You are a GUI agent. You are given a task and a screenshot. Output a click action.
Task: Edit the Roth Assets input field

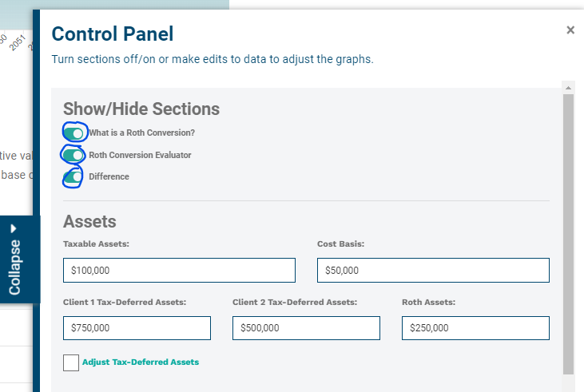click(x=475, y=328)
